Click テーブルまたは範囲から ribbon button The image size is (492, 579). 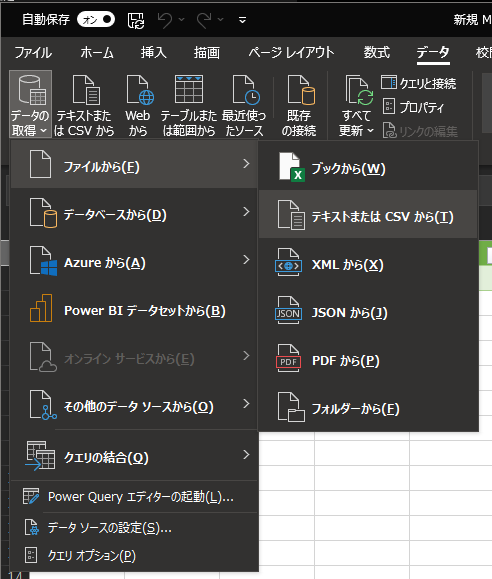tap(189, 105)
